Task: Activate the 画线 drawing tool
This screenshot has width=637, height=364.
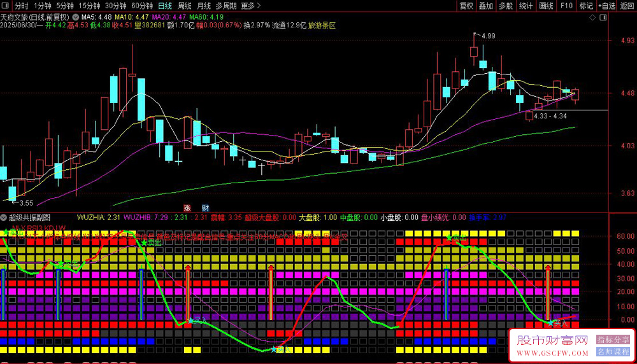Action: [546, 6]
